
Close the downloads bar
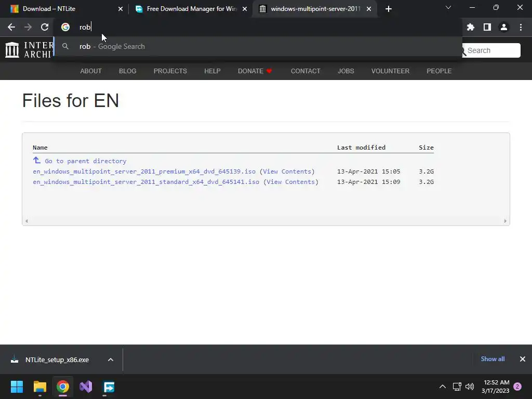[523, 359]
